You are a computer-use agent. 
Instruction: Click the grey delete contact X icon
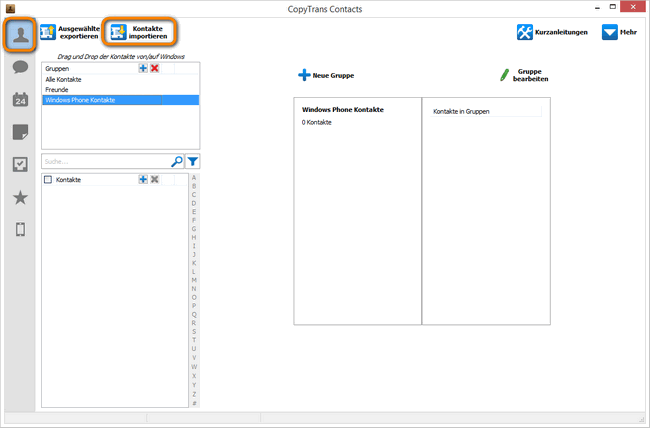[155, 180]
